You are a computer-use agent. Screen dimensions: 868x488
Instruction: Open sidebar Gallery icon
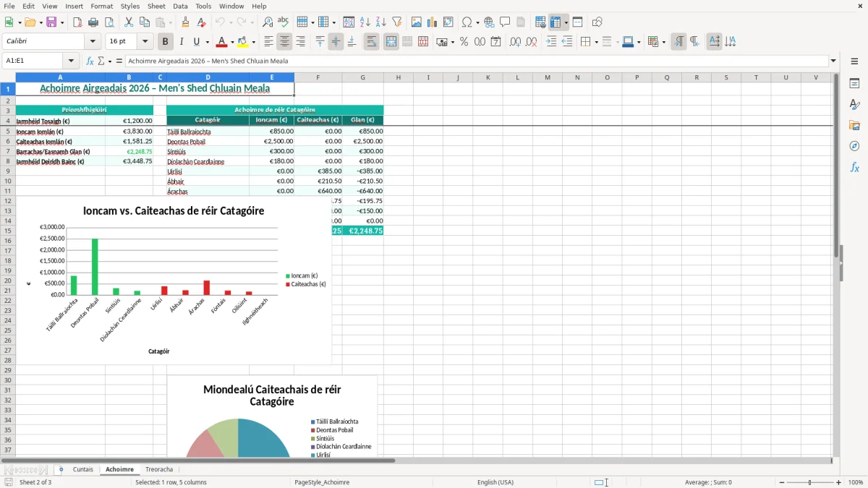point(854,125)
